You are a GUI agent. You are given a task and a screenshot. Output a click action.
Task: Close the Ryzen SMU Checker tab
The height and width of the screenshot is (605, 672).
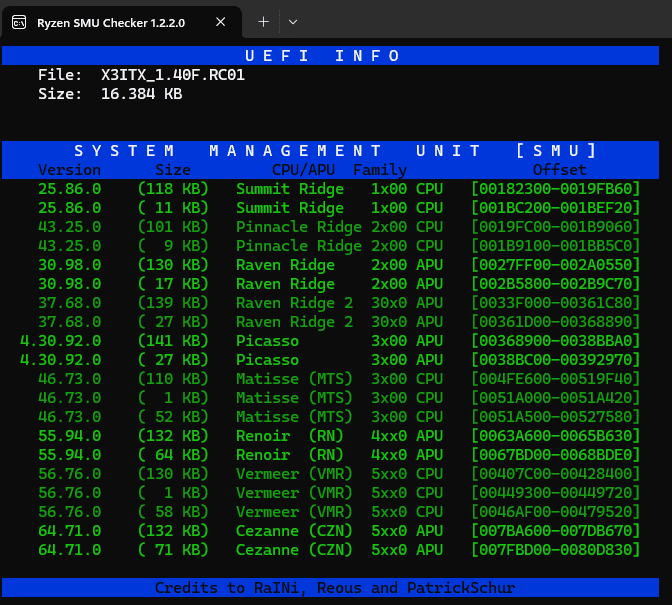(220, 22)
